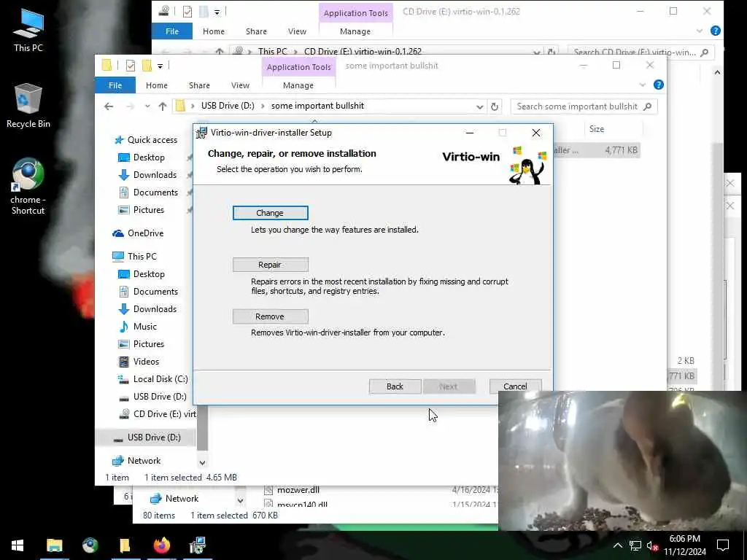This screenshot has height=560, width=747.
Task: Select highlighted USB Drive (D:) root entry
Action: point(147,437)
